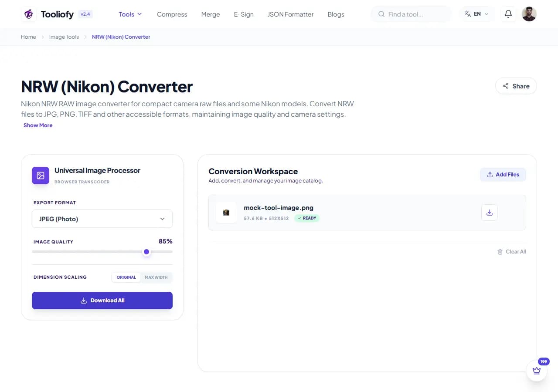This screenshot has height=392, width=558.
Task: Open Blogs from the navigation
Action: pyautogui.click(x=336, y=14)
